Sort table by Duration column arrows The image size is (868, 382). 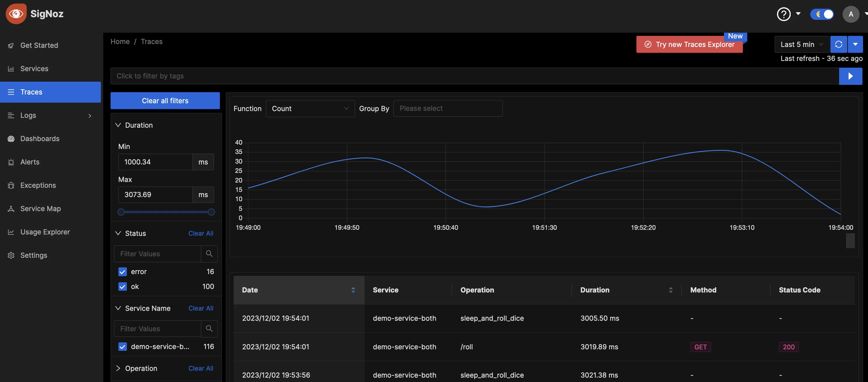[x=671, y=290]
